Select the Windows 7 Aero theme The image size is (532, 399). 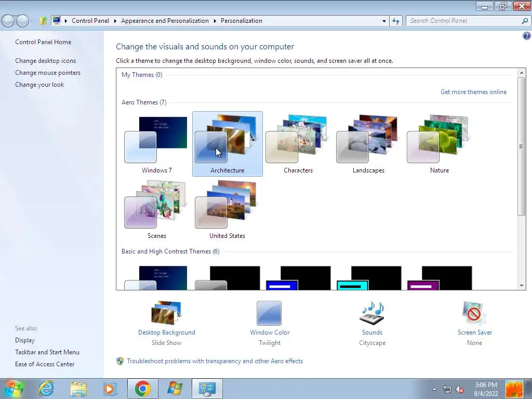pos(156,144)
